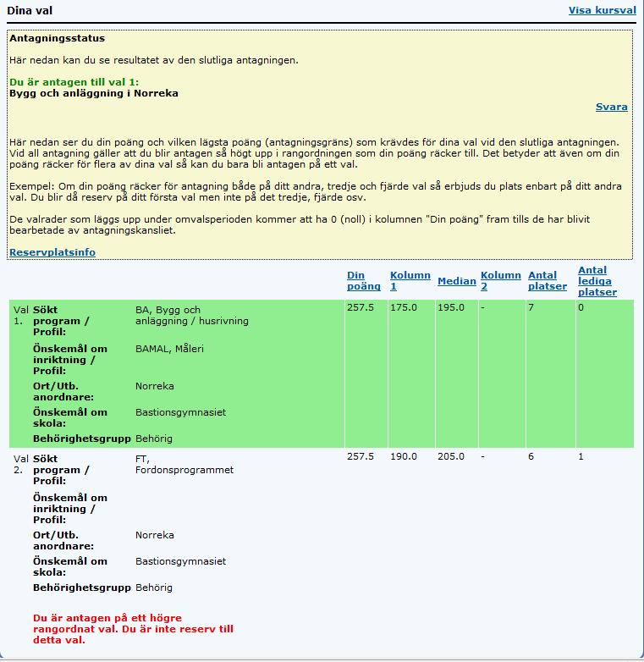This screenshot has height=662, width=644.
Task: Click the Kolumn 1 column header
Action: pyautogui.click(x=410, y=281)
